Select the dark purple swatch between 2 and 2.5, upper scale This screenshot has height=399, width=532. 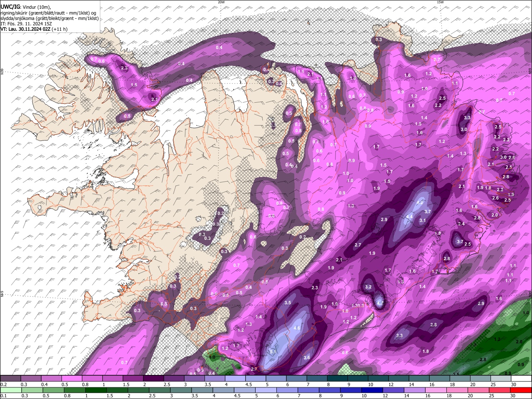[x=153, y=378]
